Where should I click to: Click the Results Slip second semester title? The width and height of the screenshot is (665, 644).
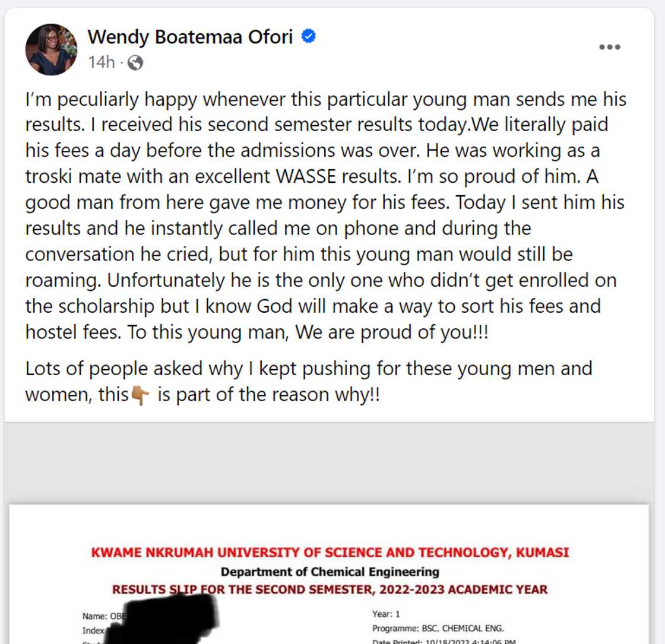coord(330,590)
